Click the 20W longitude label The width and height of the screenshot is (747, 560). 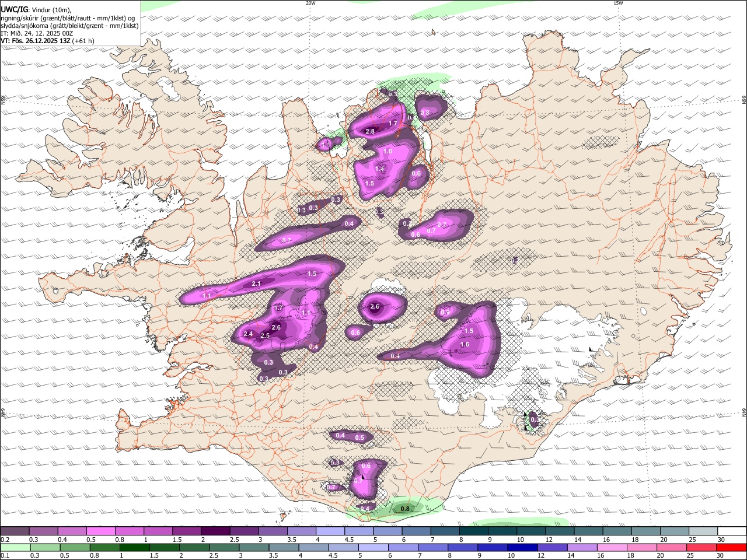(310, 3)
